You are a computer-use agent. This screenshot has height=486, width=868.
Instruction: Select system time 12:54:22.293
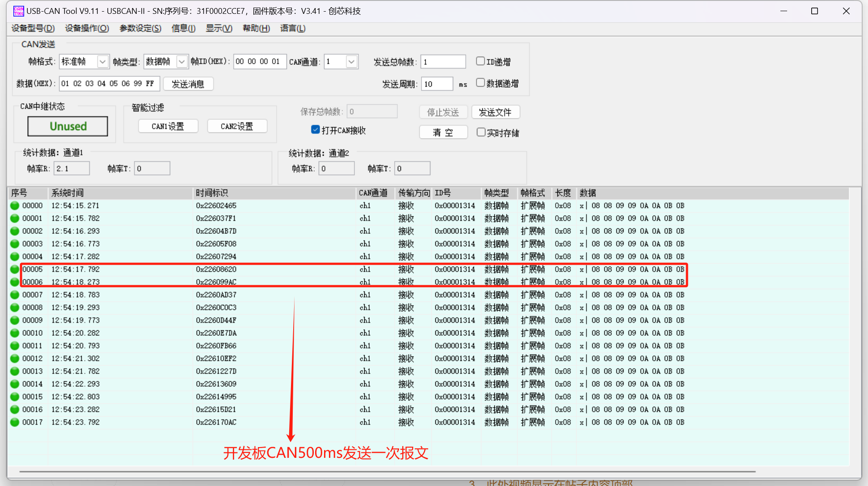pyautogui.click(x=76, y=384)
